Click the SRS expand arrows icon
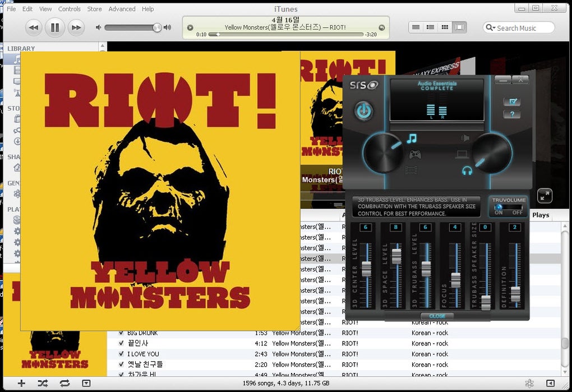This screenshot has width=572, height=392. pyautogui.click(x=545, y=196)
